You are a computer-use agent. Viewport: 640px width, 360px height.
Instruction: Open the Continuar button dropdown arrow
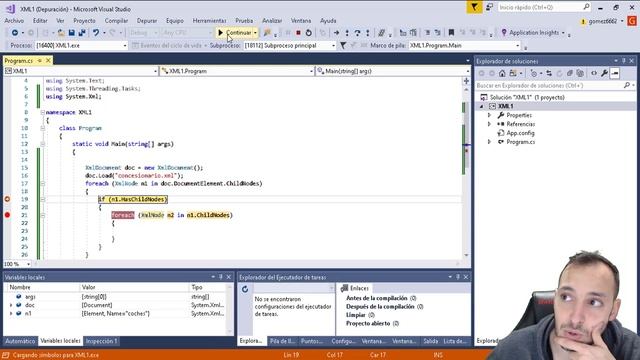pos(256,33)
